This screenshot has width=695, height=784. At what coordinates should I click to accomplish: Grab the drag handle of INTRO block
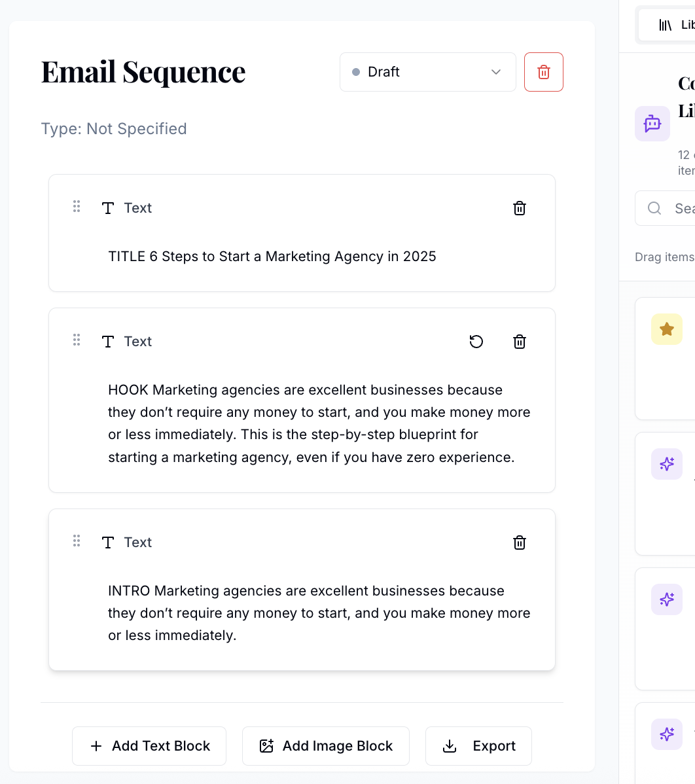[x=77, y=541]
